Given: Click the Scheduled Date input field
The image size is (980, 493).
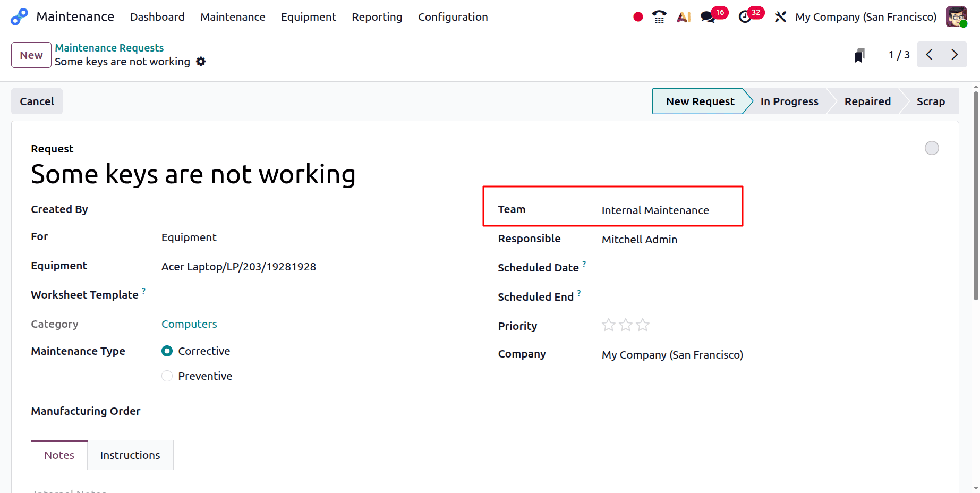Looking at the screenshot, I should tap(771, 268).
